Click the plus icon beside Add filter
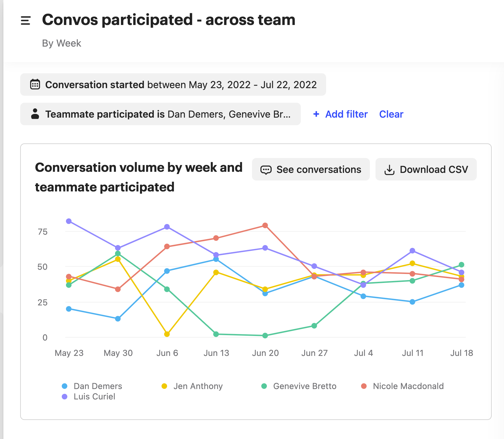The width and height of the screenshot is (504, 439). (316, 114)
